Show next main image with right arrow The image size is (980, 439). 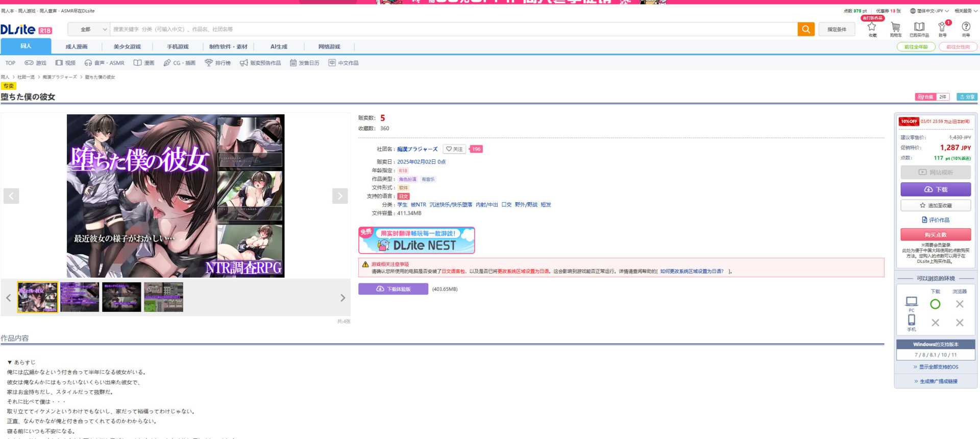point(340,196)
